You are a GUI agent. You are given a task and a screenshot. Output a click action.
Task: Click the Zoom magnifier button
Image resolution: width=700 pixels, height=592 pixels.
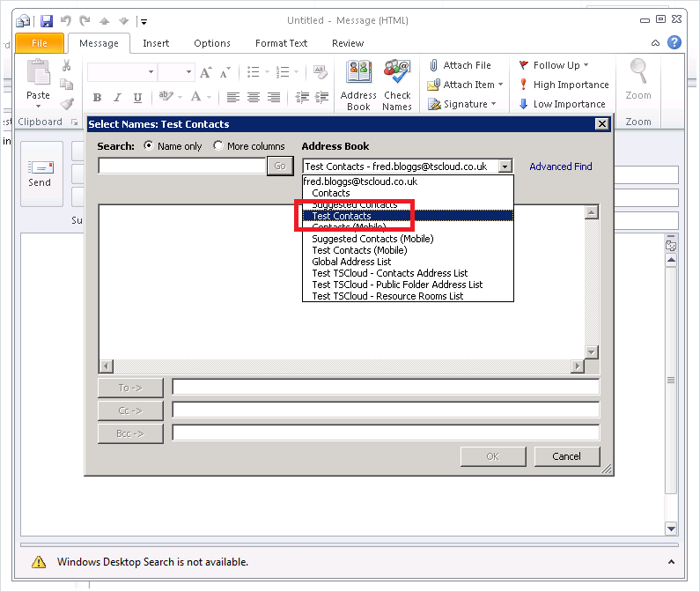click(638, 79)
